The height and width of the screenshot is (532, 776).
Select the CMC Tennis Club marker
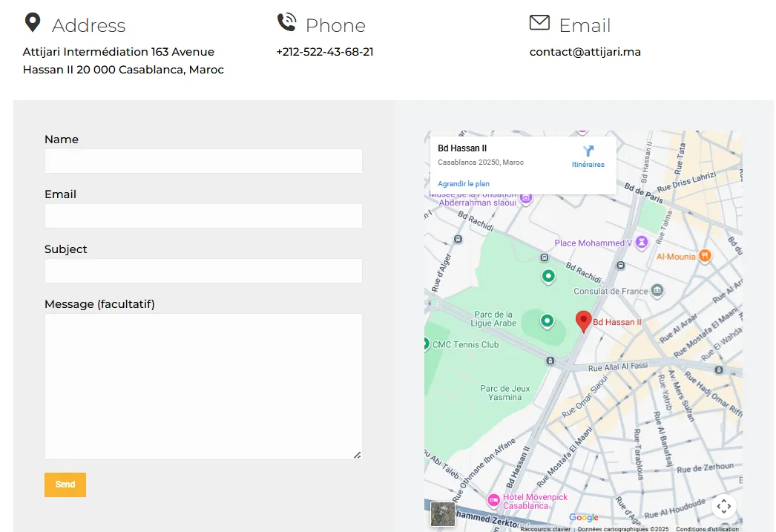pos(427,344)
